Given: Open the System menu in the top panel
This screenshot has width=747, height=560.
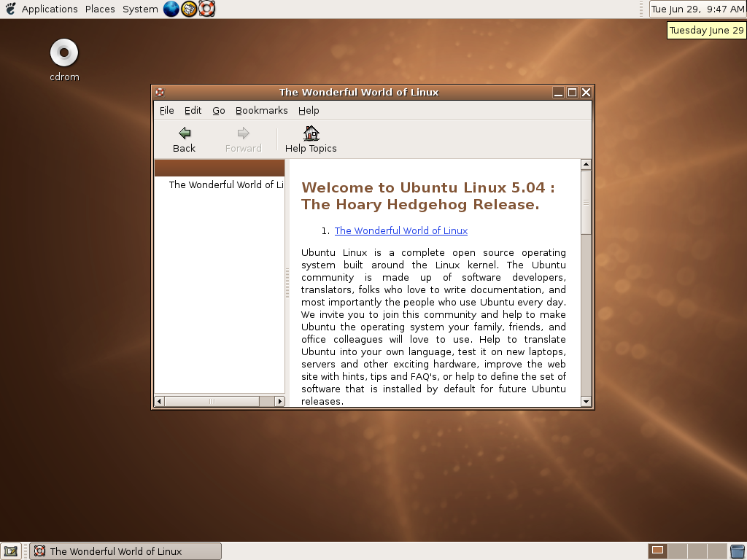Looking at the screenshot, I should (139, 9).
